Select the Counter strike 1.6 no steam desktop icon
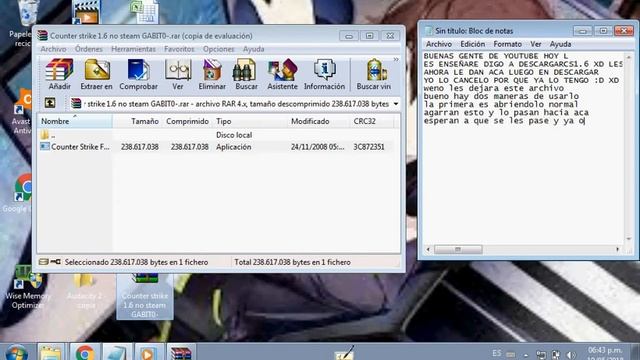The image size is (640, 360). coord(144,296)
